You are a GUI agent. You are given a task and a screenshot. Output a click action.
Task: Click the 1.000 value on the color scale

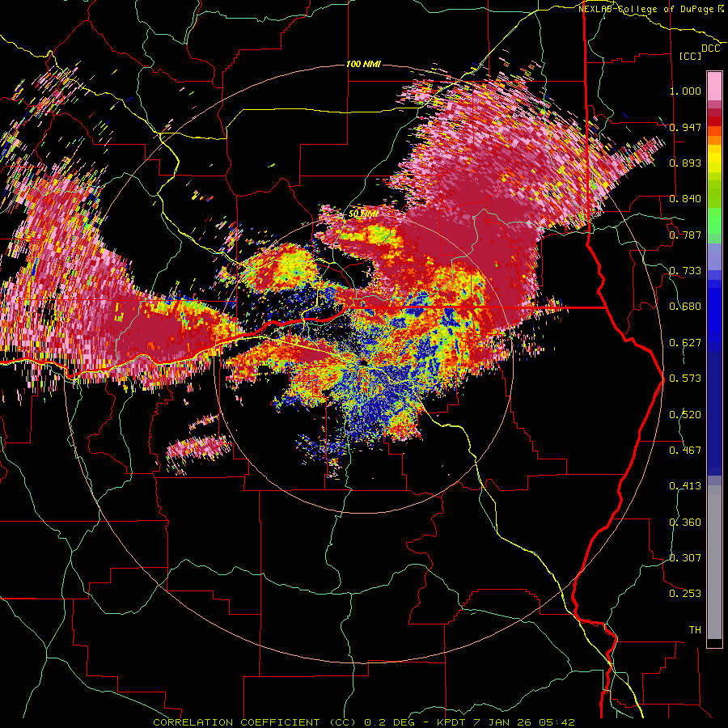tap(685, 91)
